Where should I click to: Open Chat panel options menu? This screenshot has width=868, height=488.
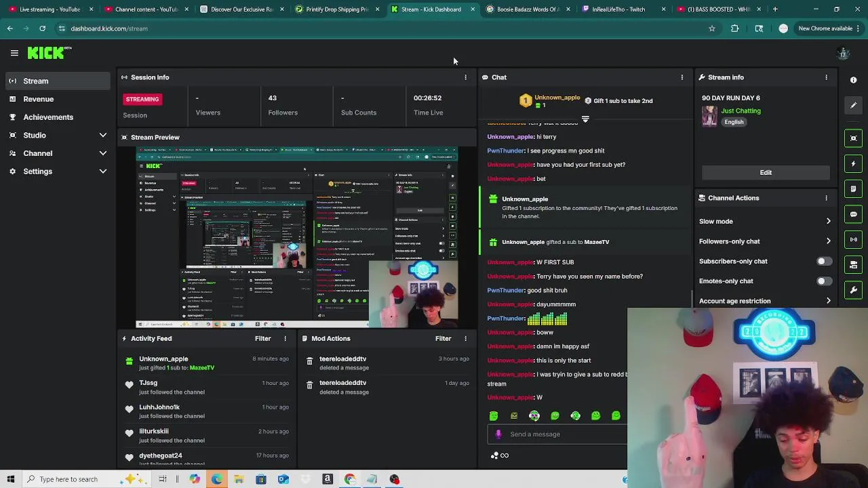pyautogui.click(x=682, y=77)
